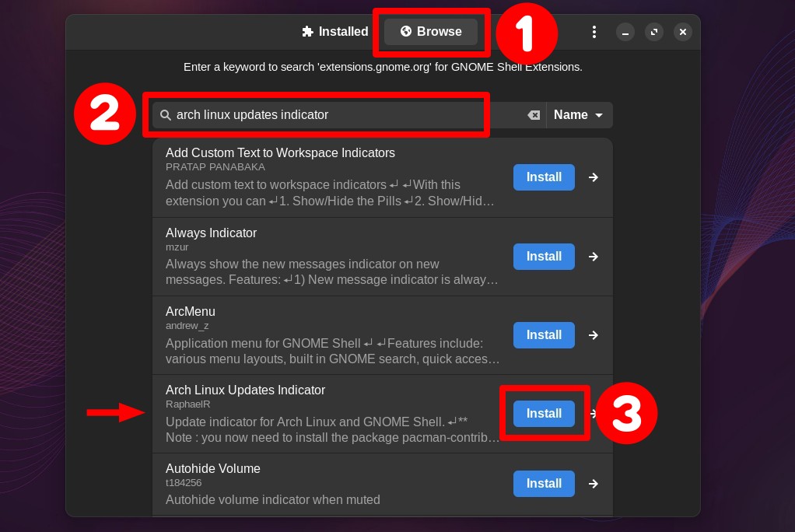Screen dimensions: 795x532
Task: Install the Always Indicator extension
Action: point(544,257)
